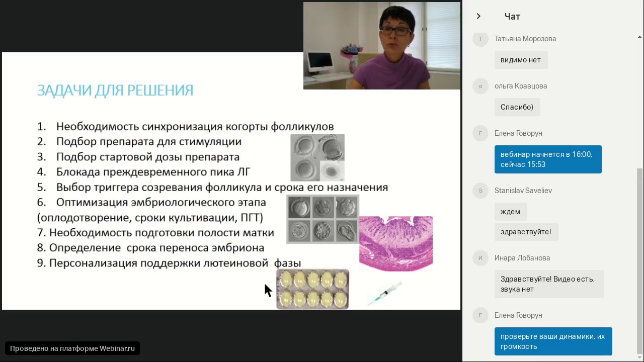Image resolution: width=644 pixels, height=362 pixels.
Task: Select the message 'проверьте ваши динамики'
Action: tap(553, 341)
